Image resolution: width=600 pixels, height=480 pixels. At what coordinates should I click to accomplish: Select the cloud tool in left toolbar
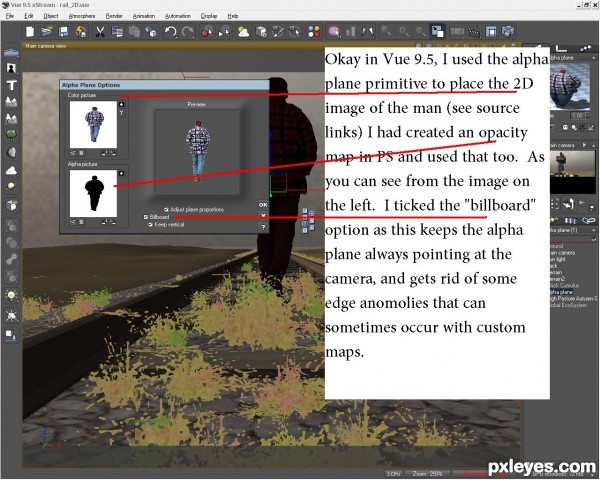tap(11, 170)
